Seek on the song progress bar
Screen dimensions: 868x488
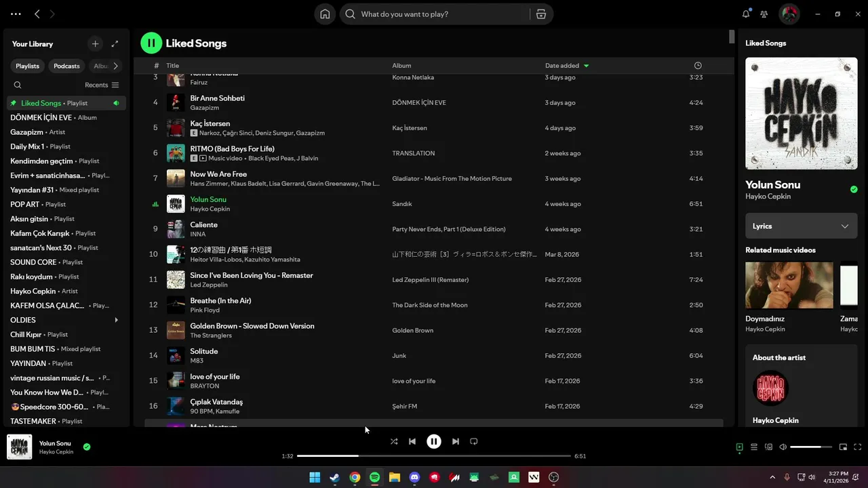pos(434,456)
